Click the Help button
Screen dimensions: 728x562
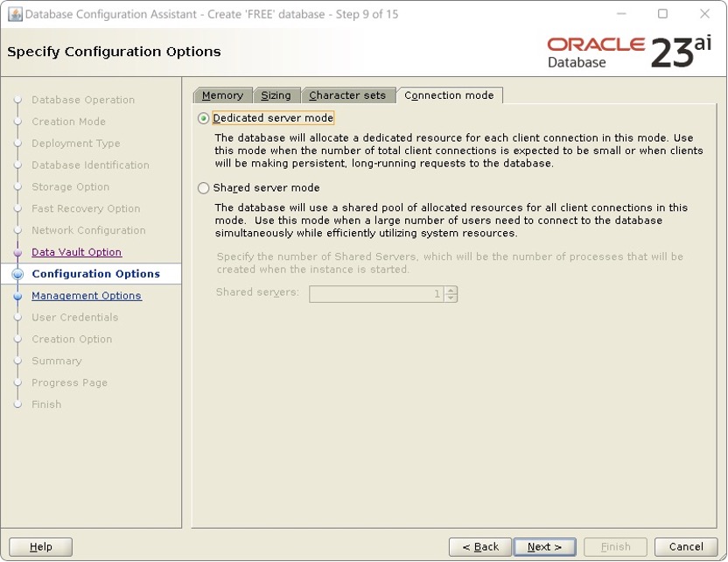39,546
